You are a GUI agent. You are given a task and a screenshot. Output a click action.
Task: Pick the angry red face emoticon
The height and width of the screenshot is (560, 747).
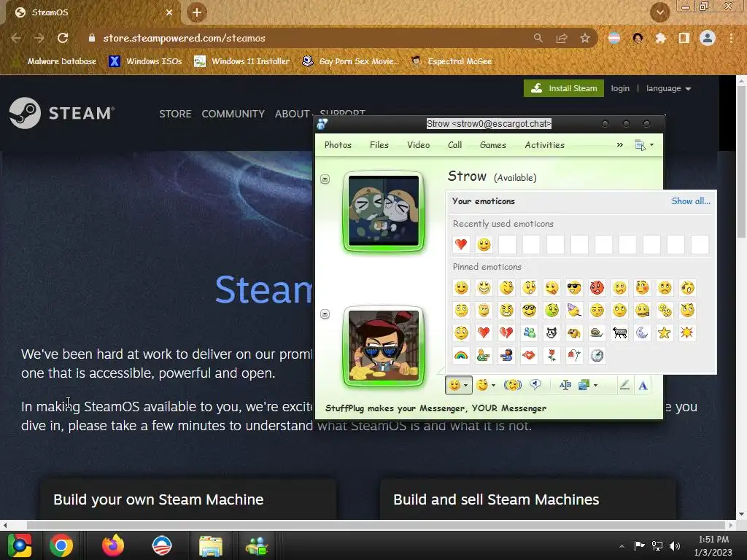tap(597, 287)
